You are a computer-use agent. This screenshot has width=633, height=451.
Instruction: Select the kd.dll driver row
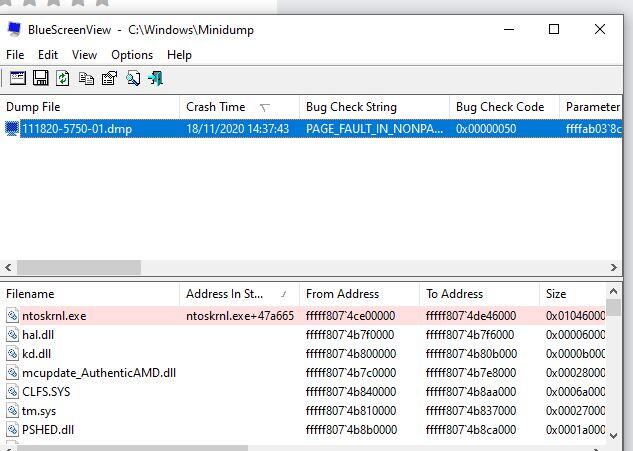click(x=303, y=353)
